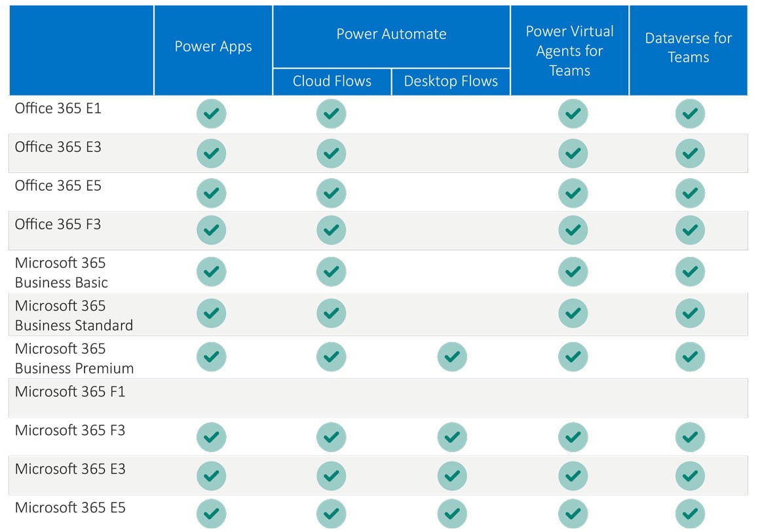Image resolution: width=758 pixels, height=532 pixels.
Task: Select the Dataverse for Teams header
Action: coord(688,47)
